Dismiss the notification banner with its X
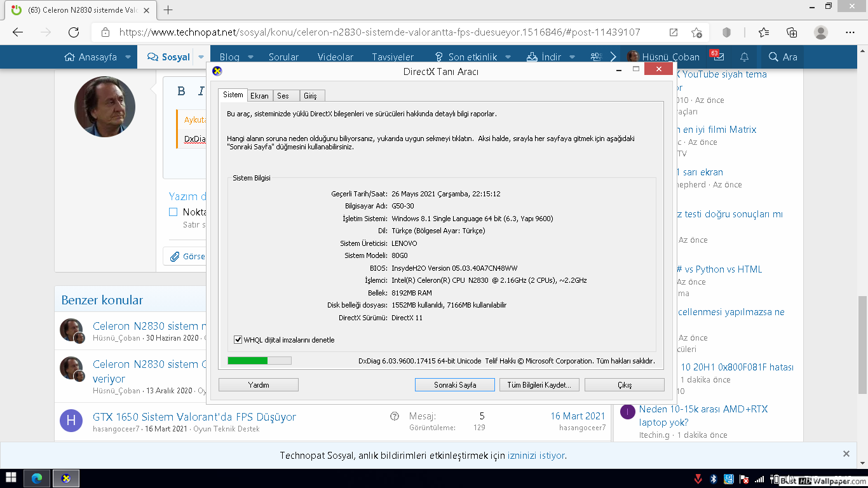 (x=846, y=454)
